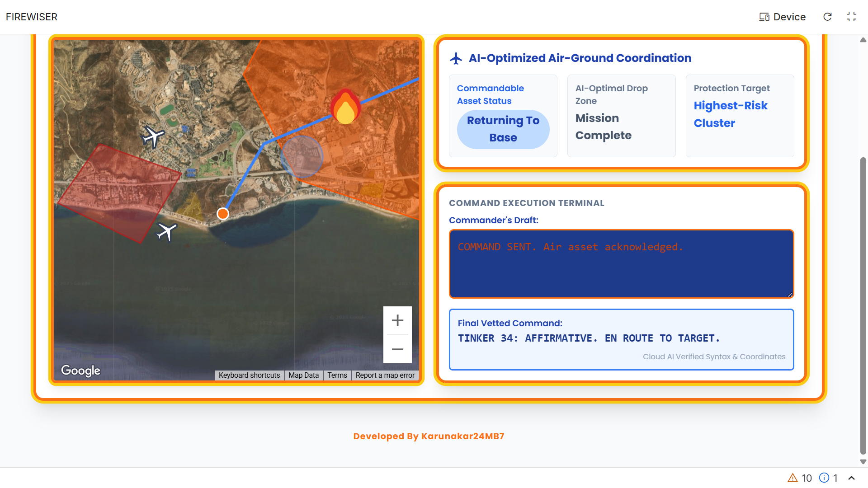Screen dimensions: 868x488
Task: Click the orange circle waypoint marker
Action: tap(223, 214)
